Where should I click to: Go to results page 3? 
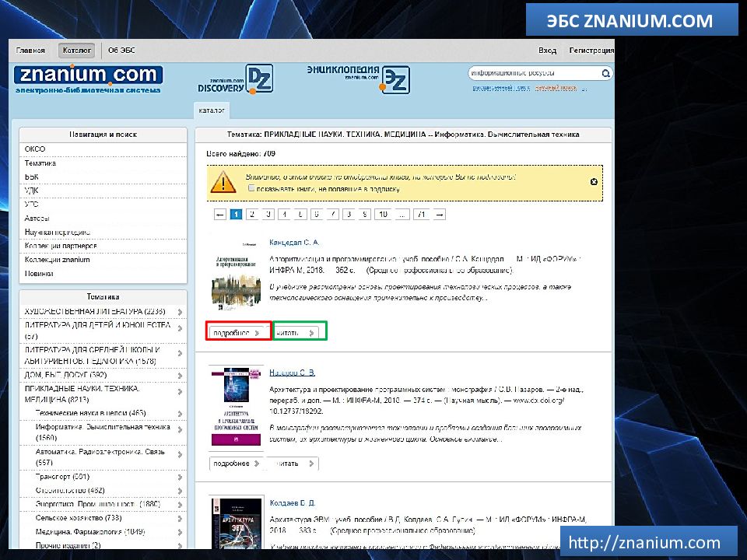(x=268, y=215)
